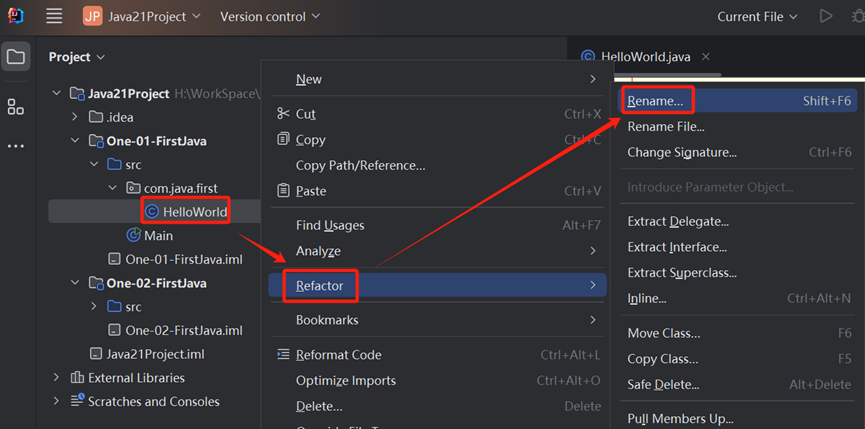Choose Change Signature...
The image size is (865, 429).
(x=739, y=153)
